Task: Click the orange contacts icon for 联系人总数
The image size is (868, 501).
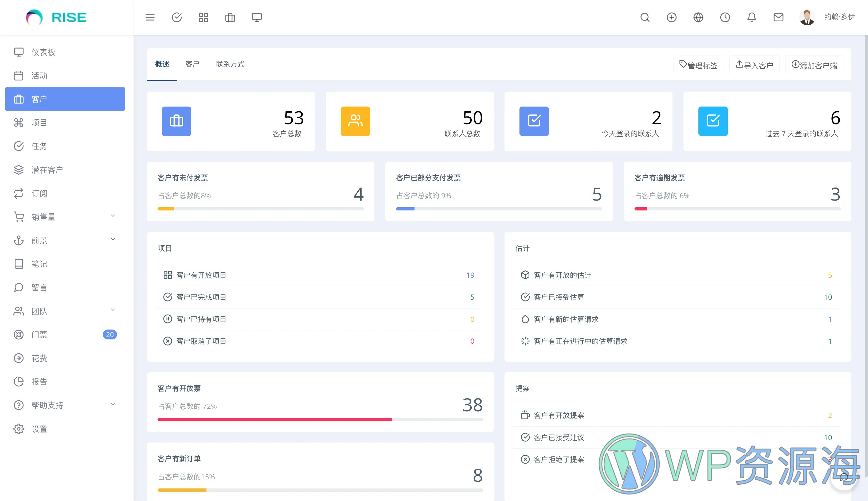Action: coord(355,121)
